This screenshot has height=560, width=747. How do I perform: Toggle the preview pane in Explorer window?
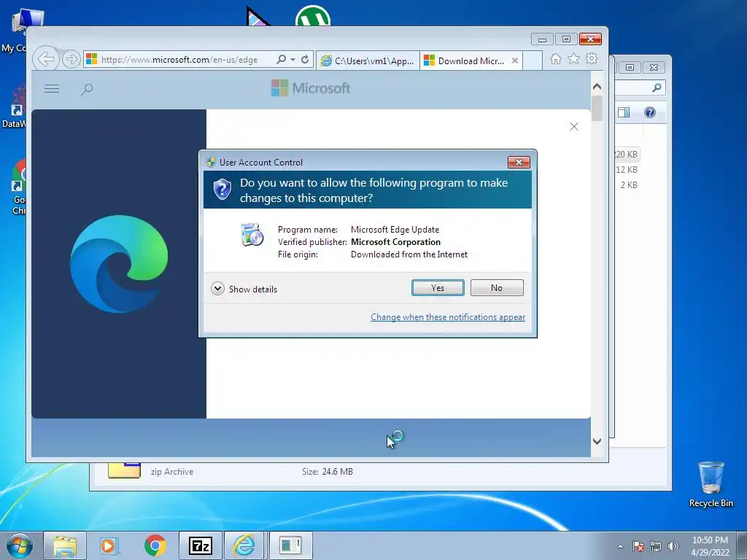pyautogui.click(x=624, y=112)
